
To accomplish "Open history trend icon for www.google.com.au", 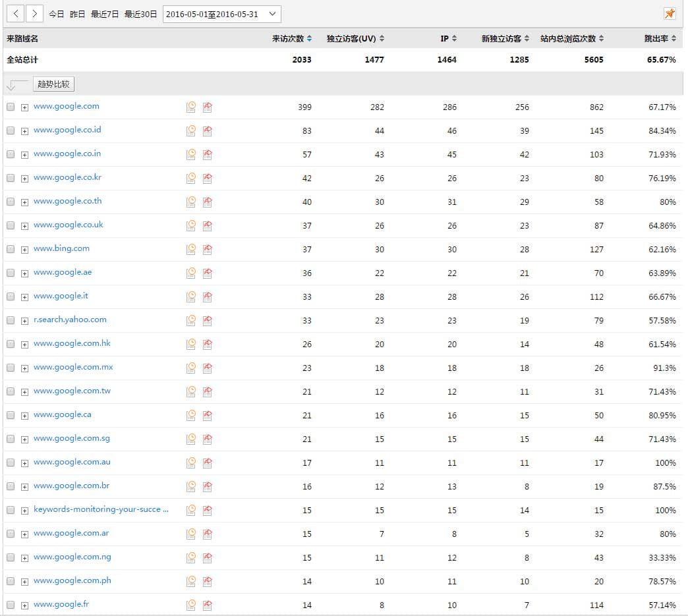I will point(191,462).
